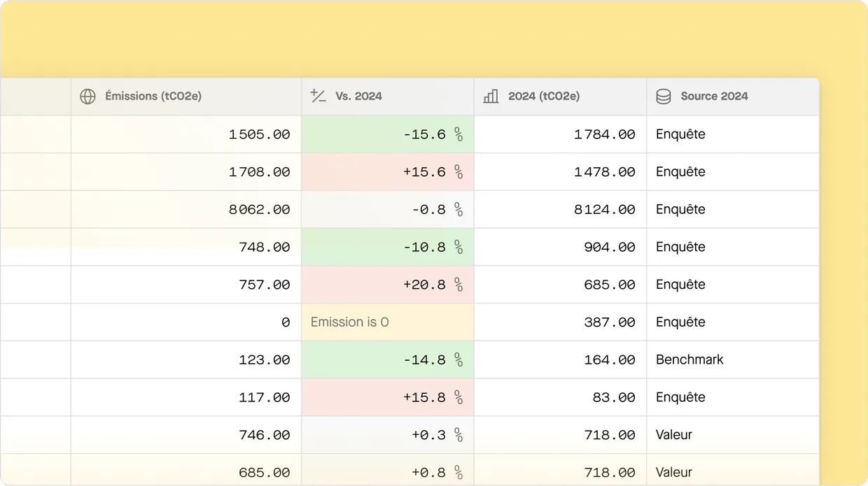Select the 1505.00 emissions cell
This screenshot has height=486, width=868.
pos(259,134)
